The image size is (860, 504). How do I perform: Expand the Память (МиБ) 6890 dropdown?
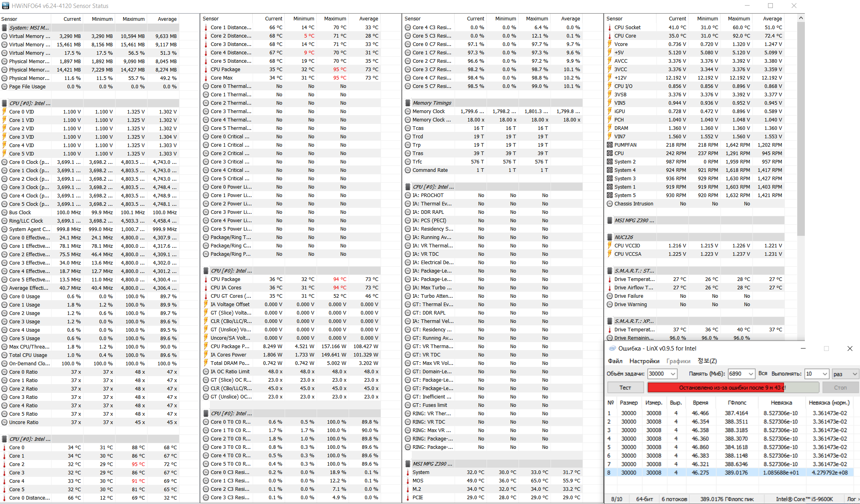(750, 374)
